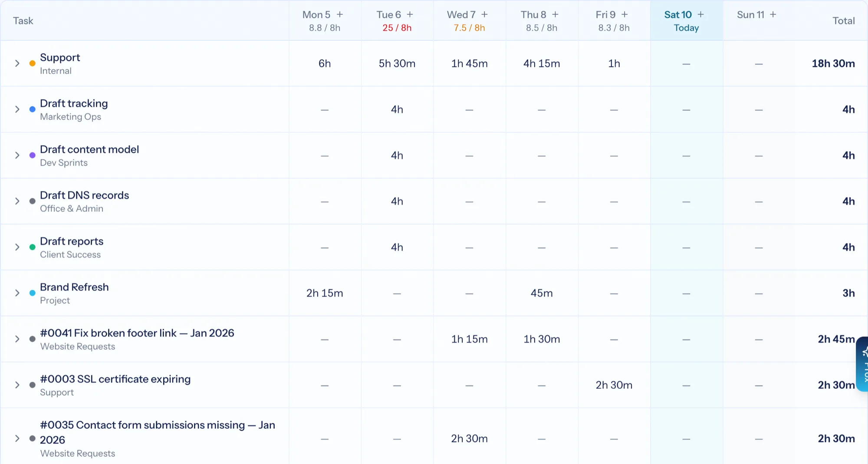This screenshot has width=868, height=464.
Task: Add time entry for Sun 11
Action: click(773, 14)
